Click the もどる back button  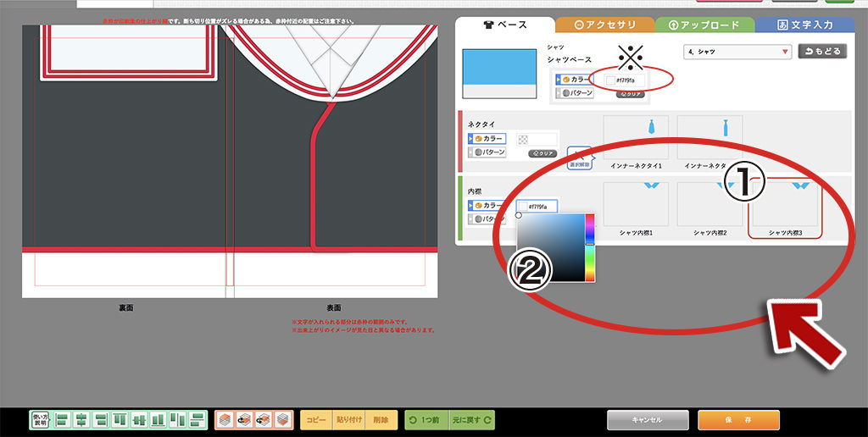(x=822, y=52)
